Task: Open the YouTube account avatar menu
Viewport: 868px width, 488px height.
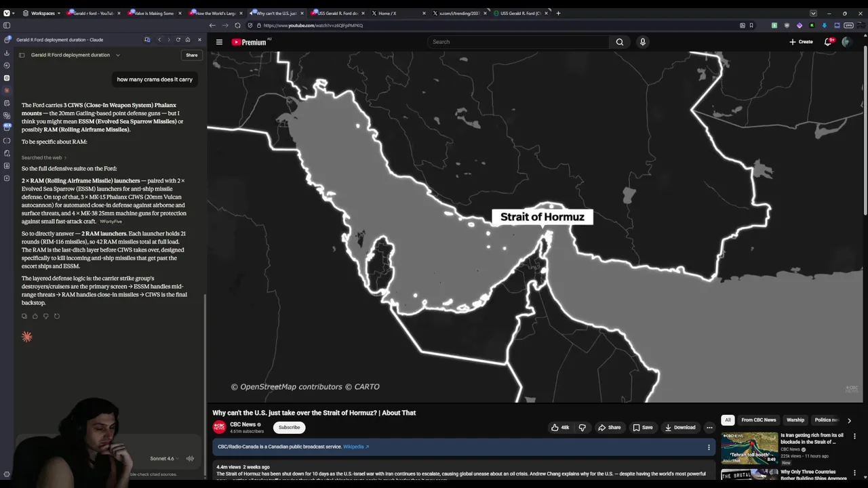Action: pos(846,42)
